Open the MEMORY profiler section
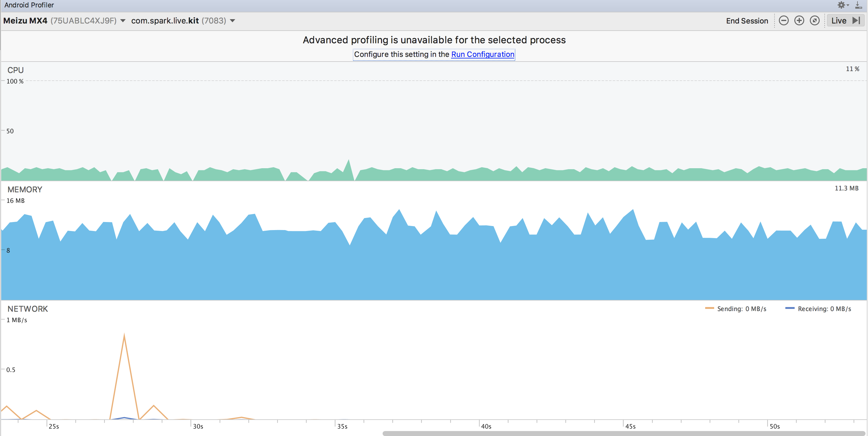 (24, 190)
